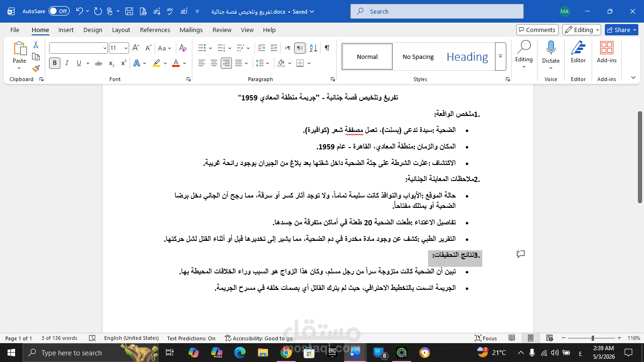Open font size dropdown
This screenshot has height=362, width=644.
126,48
